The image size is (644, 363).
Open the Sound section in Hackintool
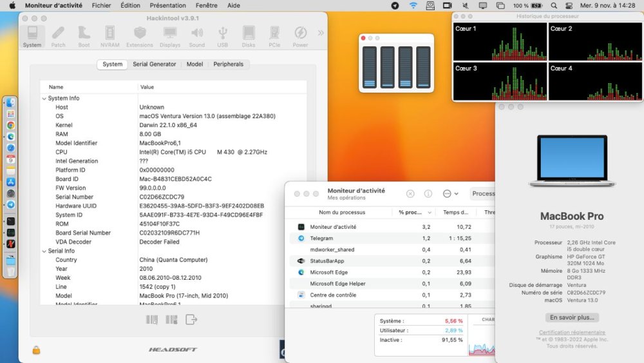(196, 37)
